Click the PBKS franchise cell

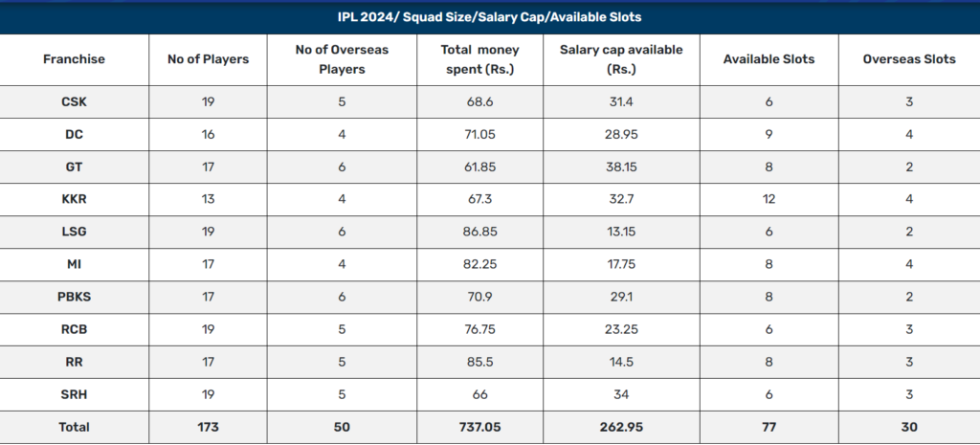tap(74, 297)
